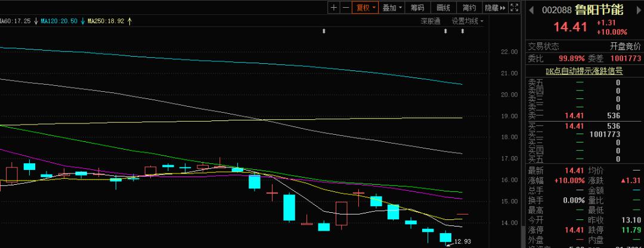The width and height of the screenshot is (644, 248).
Task: Open the 筹码 chip distribution view
Action: [417, 7]
